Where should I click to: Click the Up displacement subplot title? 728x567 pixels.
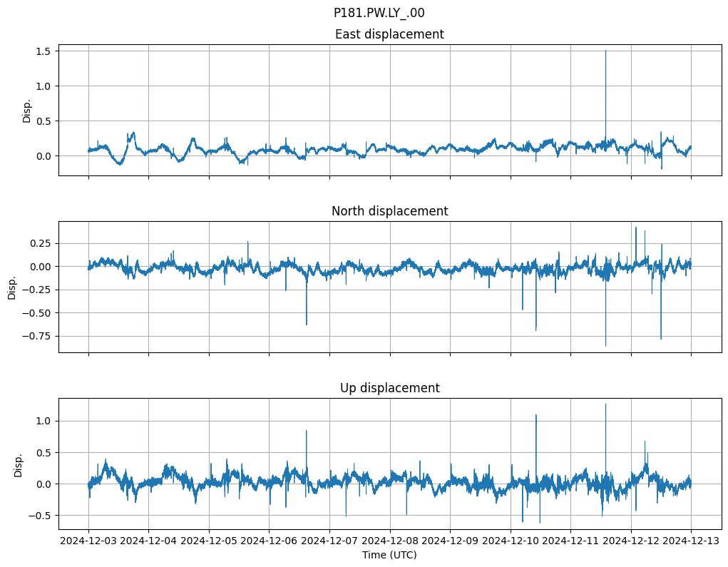coord(389,388)
